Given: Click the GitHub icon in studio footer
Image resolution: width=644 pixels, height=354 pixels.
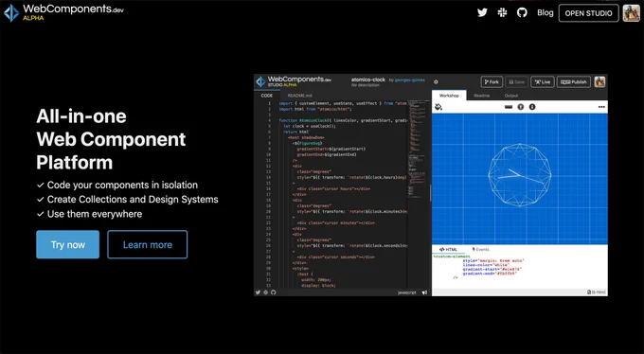Looking at the screenshot, I should (x=273, y=292).
